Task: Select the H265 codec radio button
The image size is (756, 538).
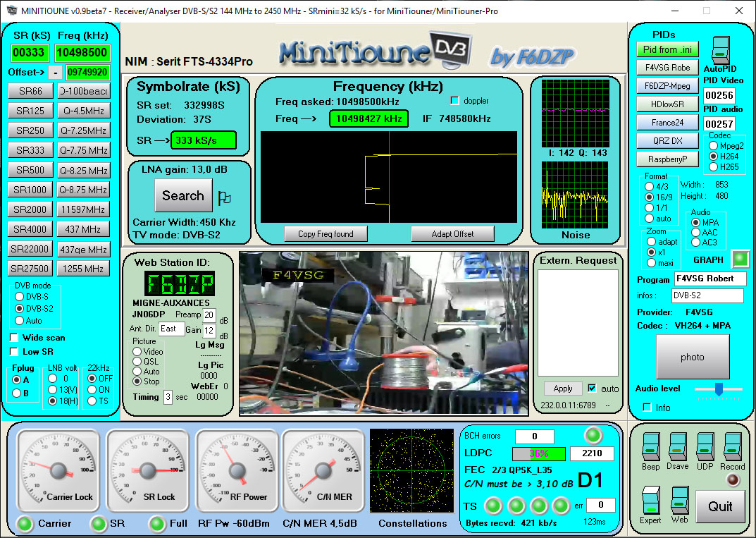Action: tap(713, 166)
